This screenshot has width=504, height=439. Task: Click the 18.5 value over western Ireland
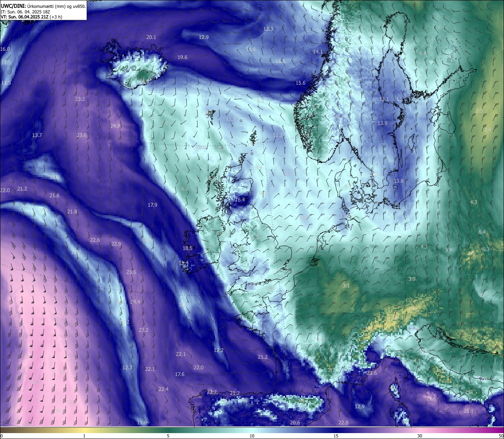click(x=187, y=248)
